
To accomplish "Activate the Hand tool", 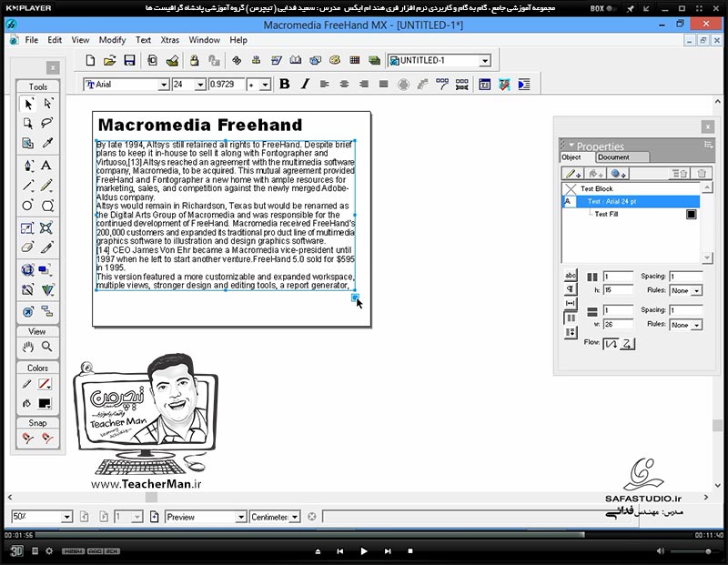I will [x=28, y=347].
